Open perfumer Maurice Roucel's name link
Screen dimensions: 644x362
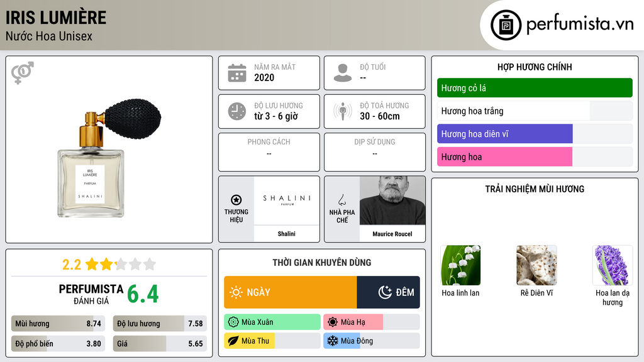coord(392,234)
